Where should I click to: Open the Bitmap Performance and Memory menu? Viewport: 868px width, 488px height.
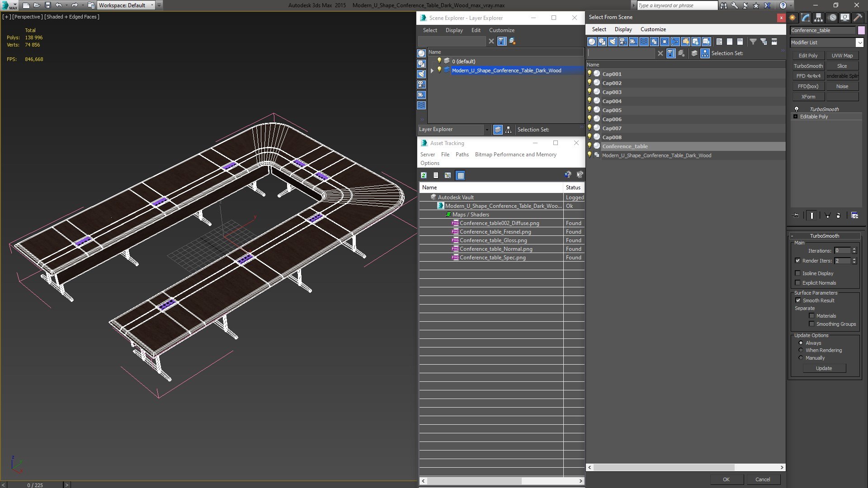515,155
